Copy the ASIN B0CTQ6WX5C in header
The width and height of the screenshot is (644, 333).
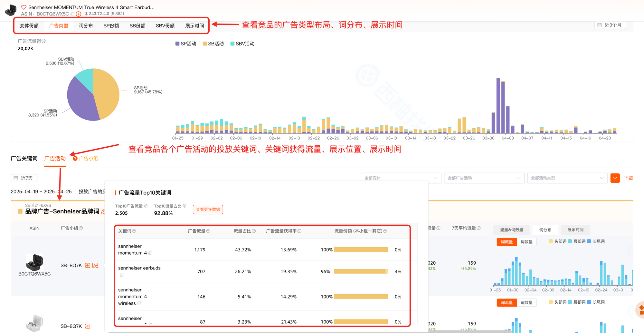pos(72,14)
